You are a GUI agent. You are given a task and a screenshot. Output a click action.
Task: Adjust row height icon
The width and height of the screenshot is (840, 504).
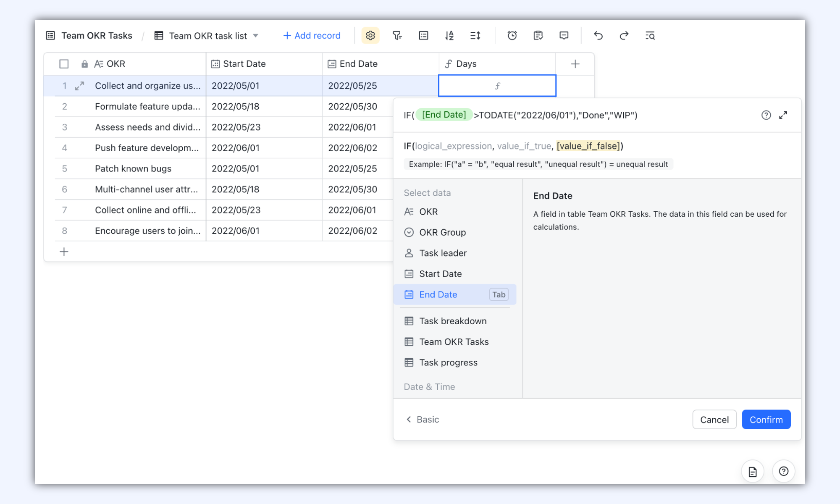coord(475,36)
